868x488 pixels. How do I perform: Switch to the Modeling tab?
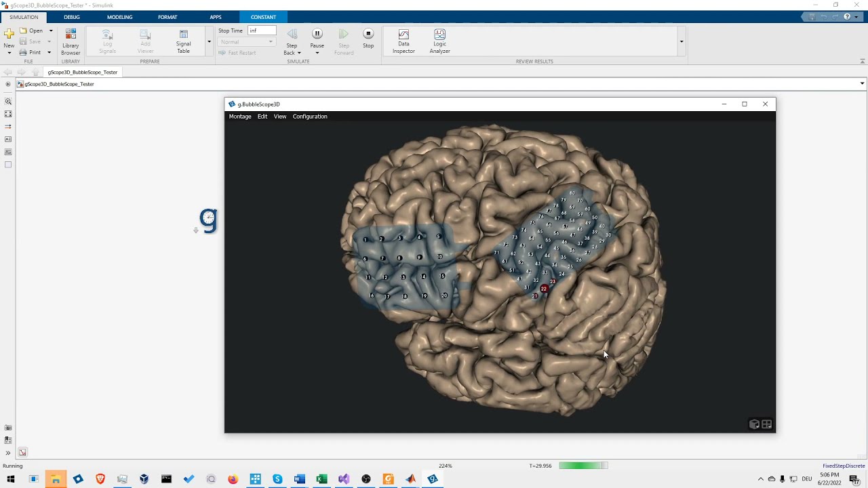point(119,17)
